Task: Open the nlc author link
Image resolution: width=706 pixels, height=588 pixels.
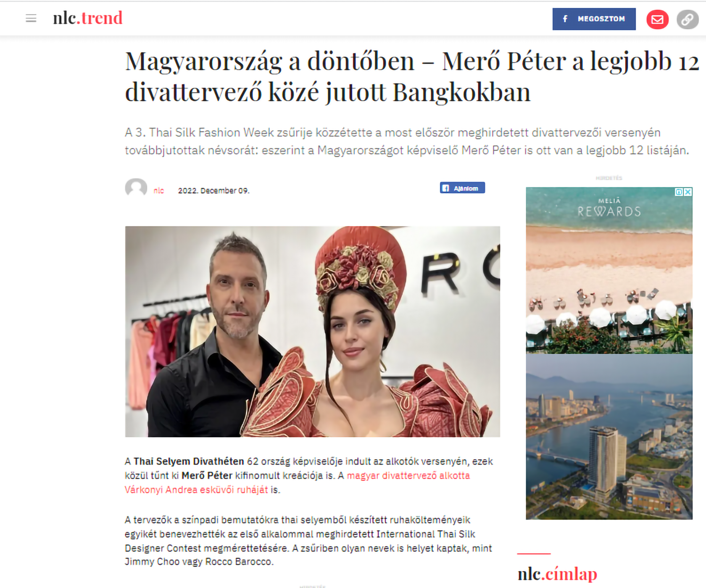Action: 159,191
